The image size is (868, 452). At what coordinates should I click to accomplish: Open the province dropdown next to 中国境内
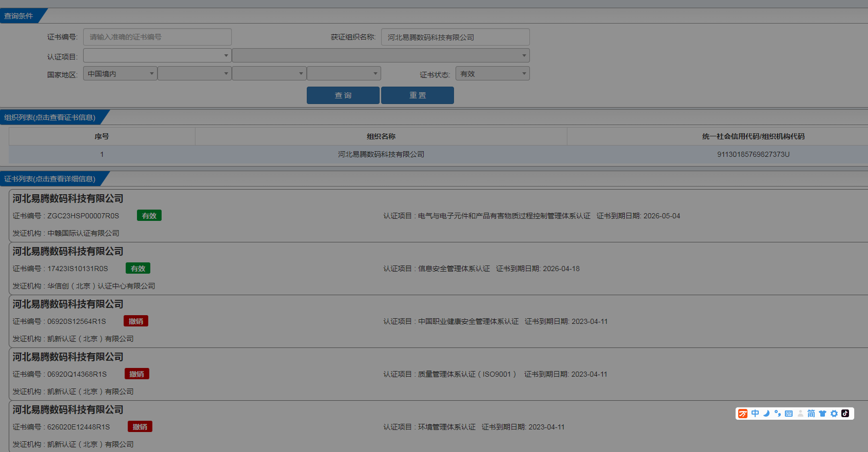[194, 74]
